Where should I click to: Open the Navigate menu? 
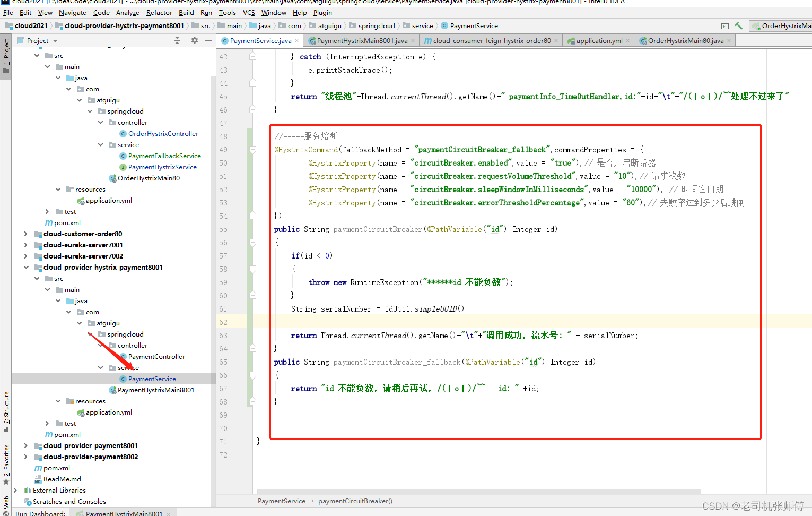click(x=72, y=12)
